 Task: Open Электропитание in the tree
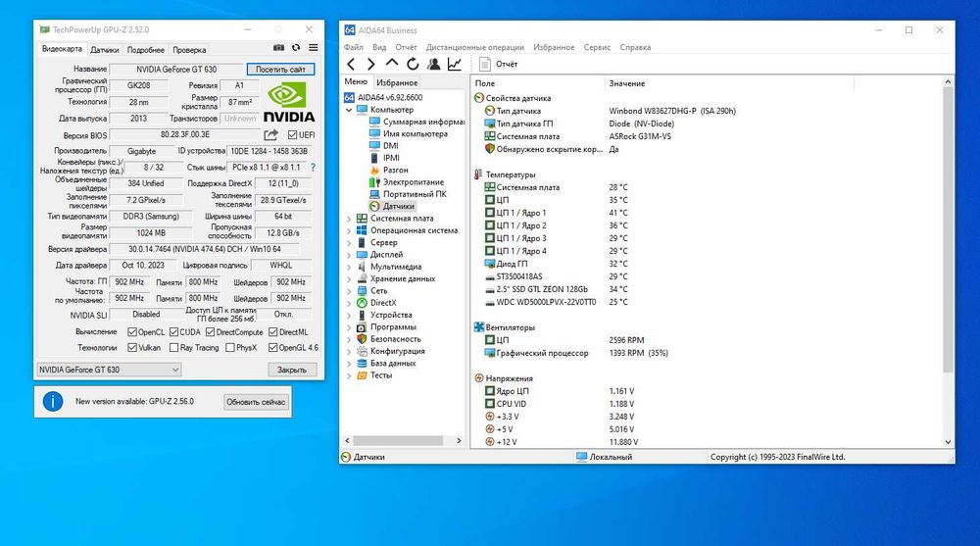click(407, 182)
